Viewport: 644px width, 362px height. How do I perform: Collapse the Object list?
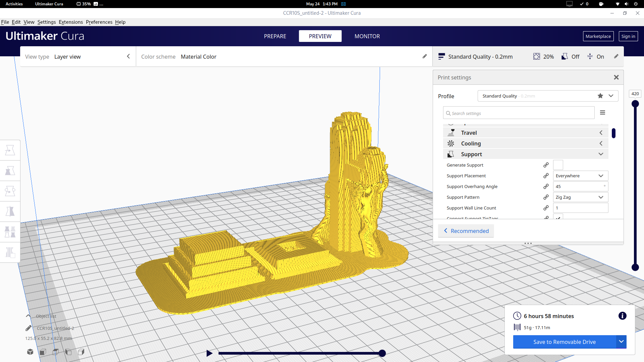pos(28,316)
